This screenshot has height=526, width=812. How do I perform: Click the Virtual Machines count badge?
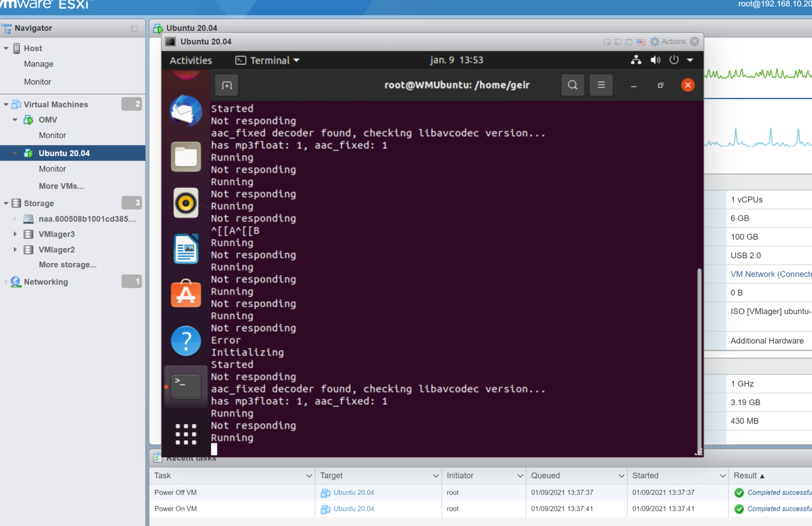pyautogui.click(x=132, y=104)
